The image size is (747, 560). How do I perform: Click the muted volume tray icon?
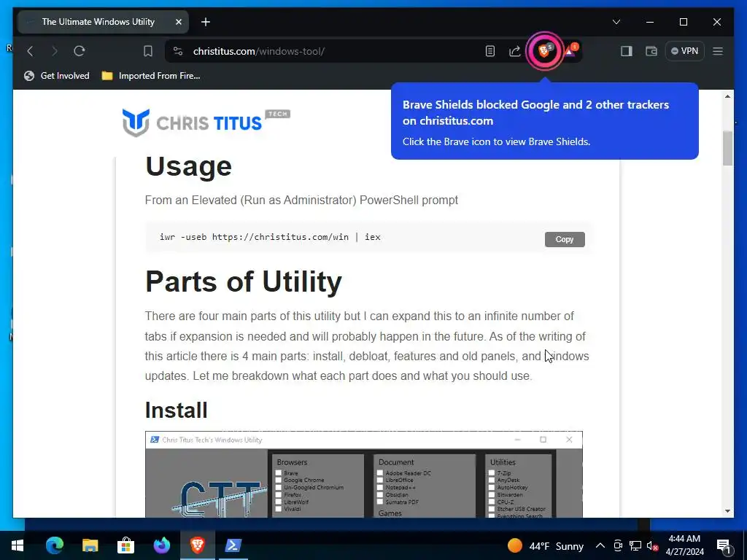[652, 545]
